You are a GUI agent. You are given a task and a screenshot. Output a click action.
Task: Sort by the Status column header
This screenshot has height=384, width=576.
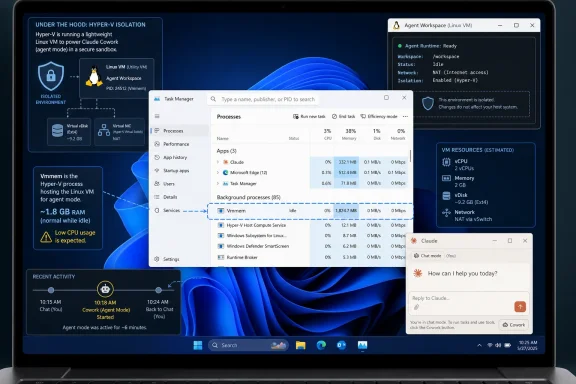294,139
